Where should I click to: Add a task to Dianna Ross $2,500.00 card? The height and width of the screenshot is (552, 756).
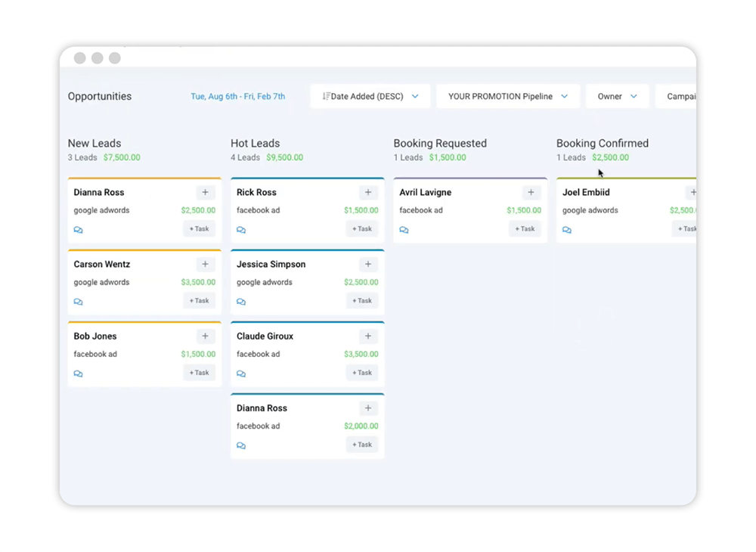coord(199,229)
